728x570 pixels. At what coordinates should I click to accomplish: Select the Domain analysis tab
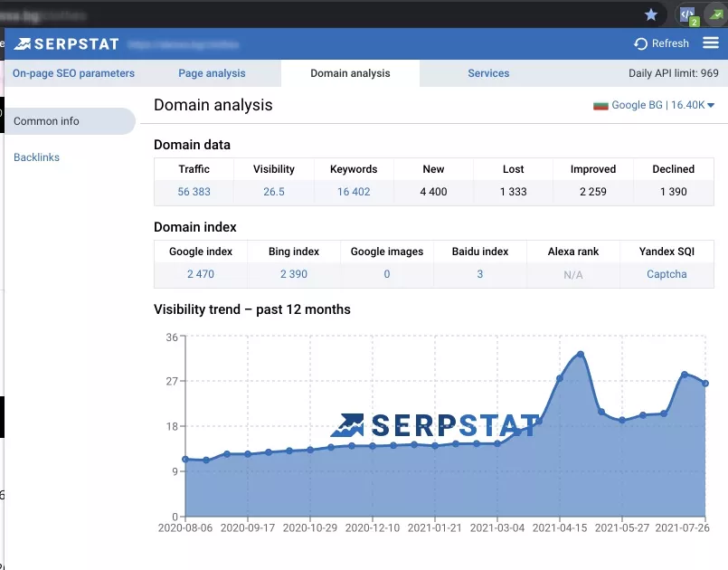(x=350, y=73)
